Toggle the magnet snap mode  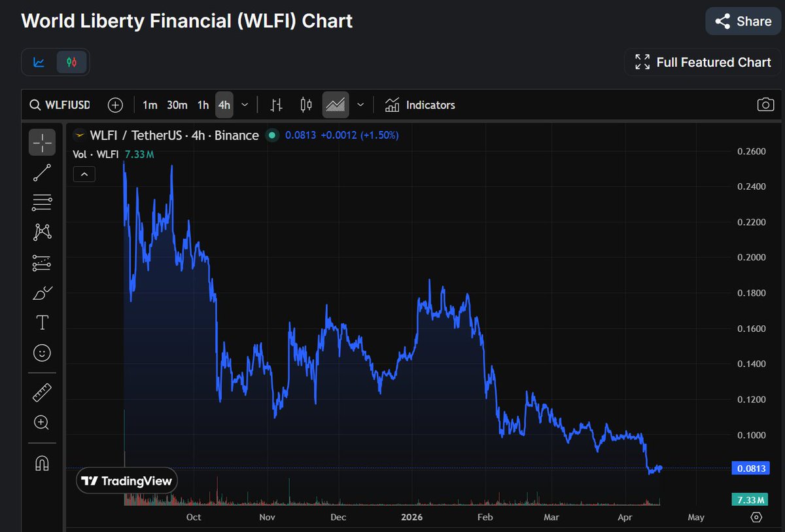(x=42, y=463)
